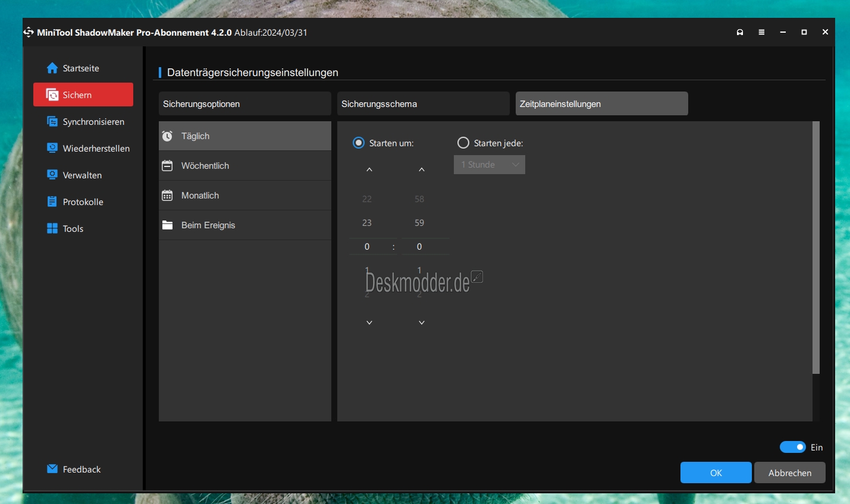Switch to Sicherungsschema tab
Viewport: 850px width, 504px height.
point(423,103)
